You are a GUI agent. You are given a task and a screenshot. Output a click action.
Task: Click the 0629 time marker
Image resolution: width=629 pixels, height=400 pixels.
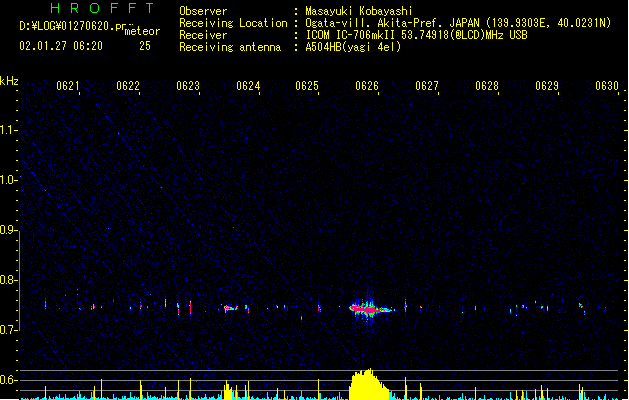(x=547, y=86)
